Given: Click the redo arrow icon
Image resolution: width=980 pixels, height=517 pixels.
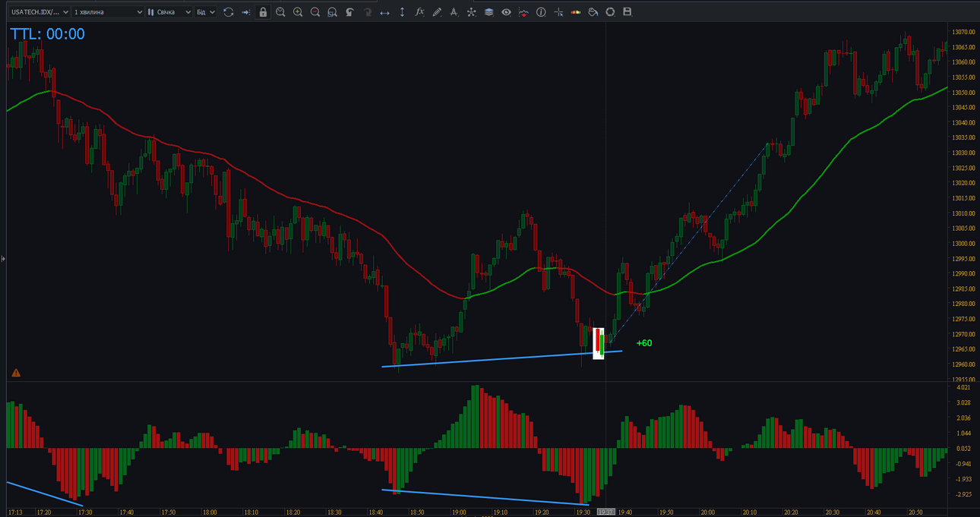Looking at the screenshot, I should tap(368, 12).
